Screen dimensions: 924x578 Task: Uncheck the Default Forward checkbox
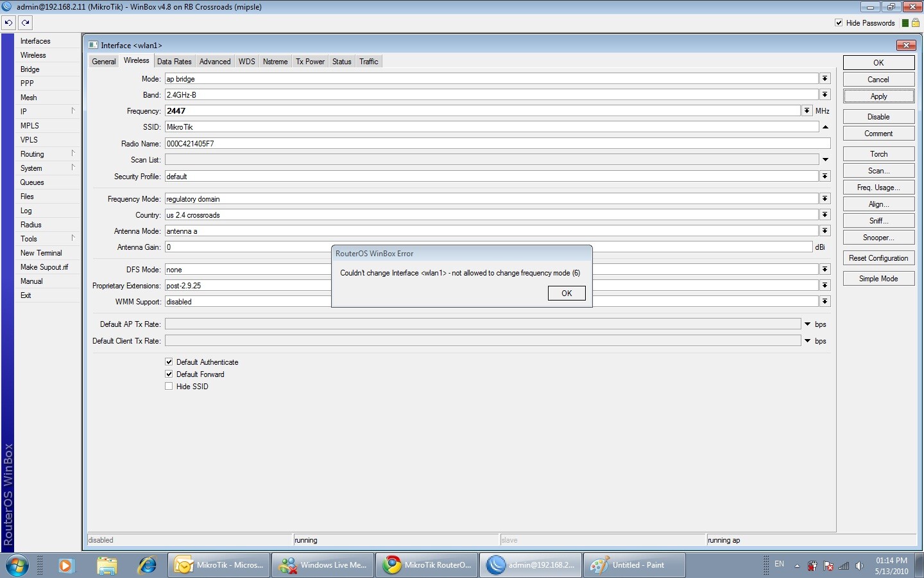click(169, 374)
